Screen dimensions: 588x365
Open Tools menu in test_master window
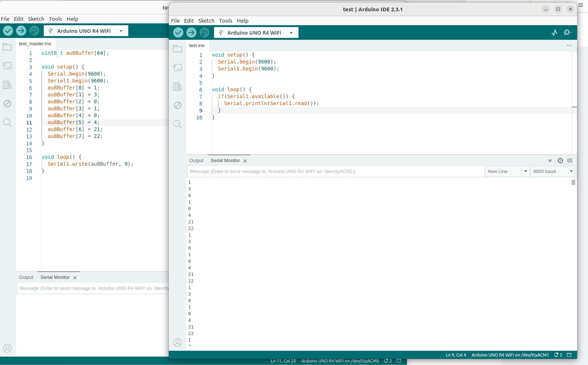click(55, 19)
